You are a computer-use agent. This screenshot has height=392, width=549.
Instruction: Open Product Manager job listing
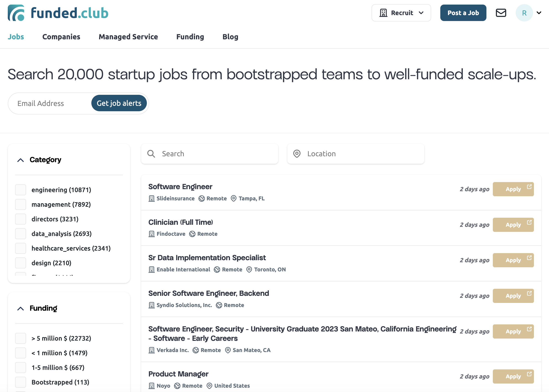[x=178, y=374]
